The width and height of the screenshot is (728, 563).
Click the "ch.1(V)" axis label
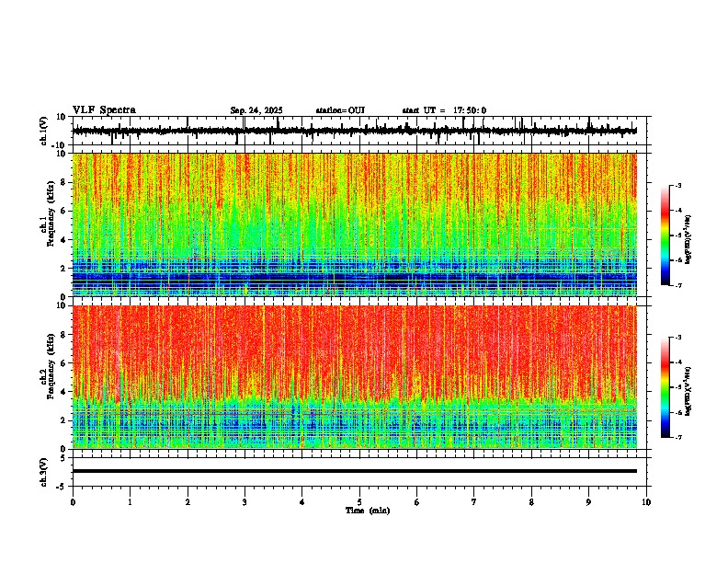coord(44,131)
